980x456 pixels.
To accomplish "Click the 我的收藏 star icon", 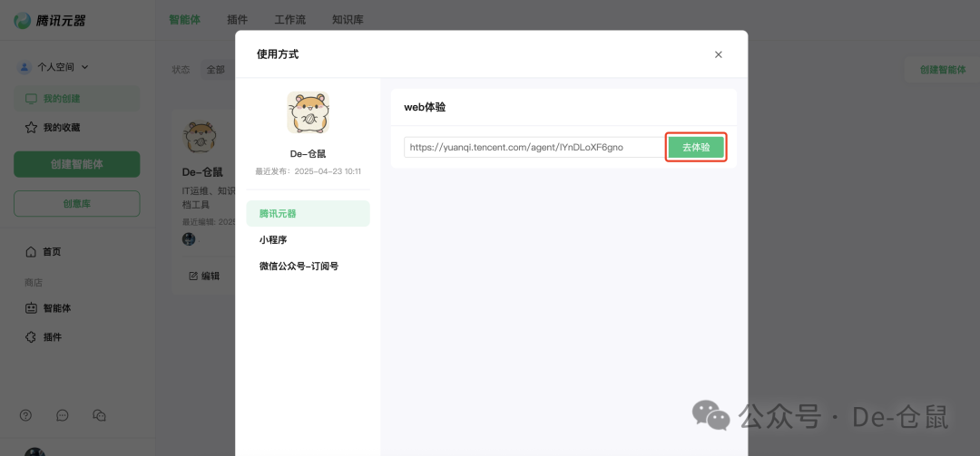I will click(31, 128).
